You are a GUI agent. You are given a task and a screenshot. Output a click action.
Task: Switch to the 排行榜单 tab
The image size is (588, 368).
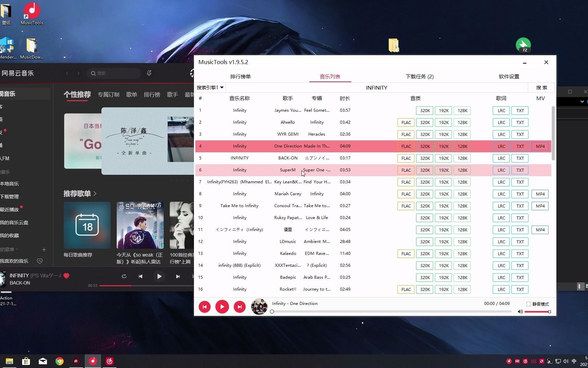[240, 76]
